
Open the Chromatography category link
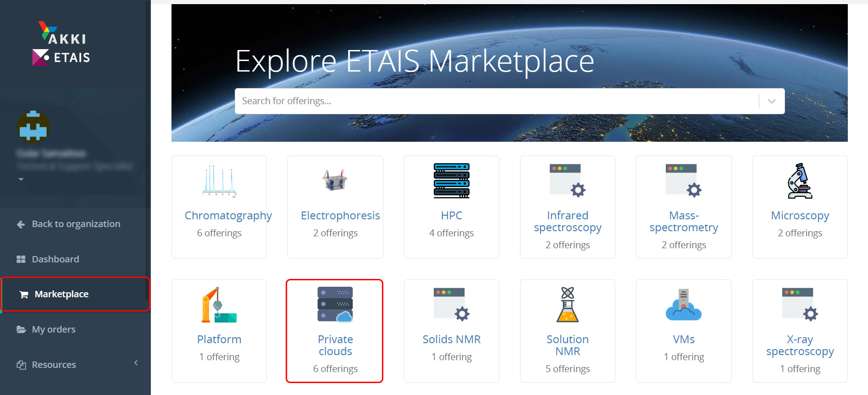[228, 216]
